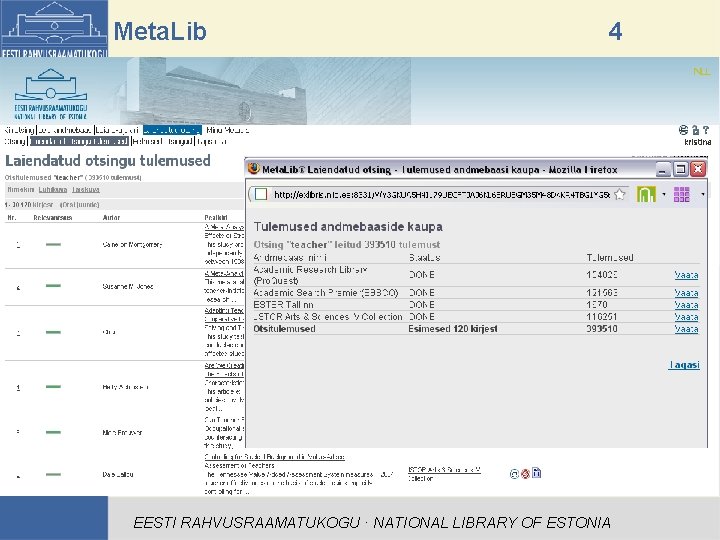Click the ESTER Tallinn database name
Screen dimensions: 720x540
pos(283,305)
